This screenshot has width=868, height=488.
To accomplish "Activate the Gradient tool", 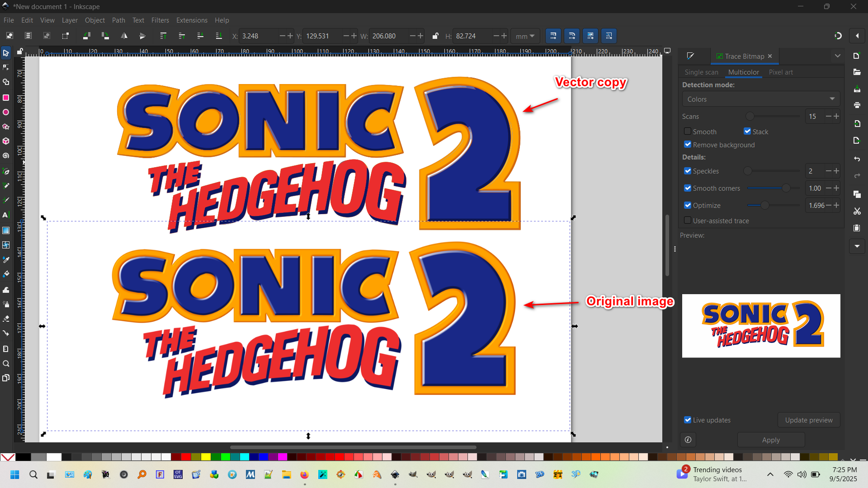I will click(6, 230).
